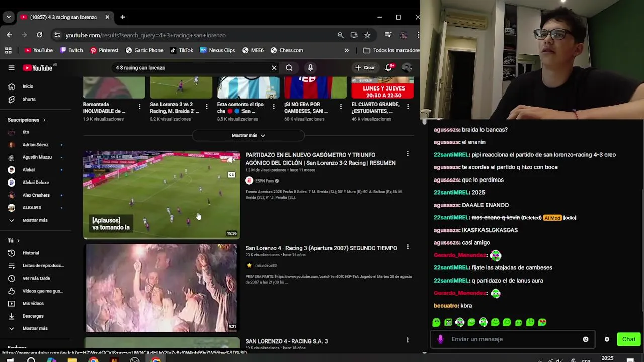The image size is (644, 362).
Task: Open options for ¡SI NO ERA POR CAMBESES video
Action: (341, 106)
